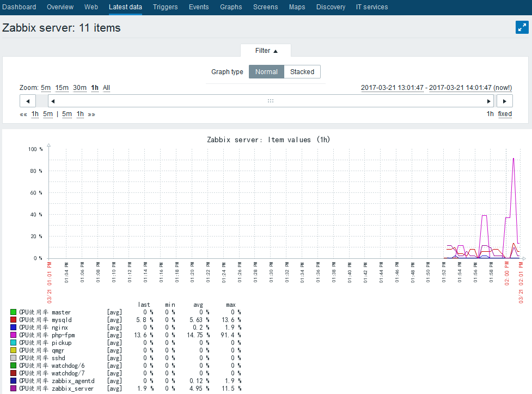Click the 1h period label beside fixed

490,114
